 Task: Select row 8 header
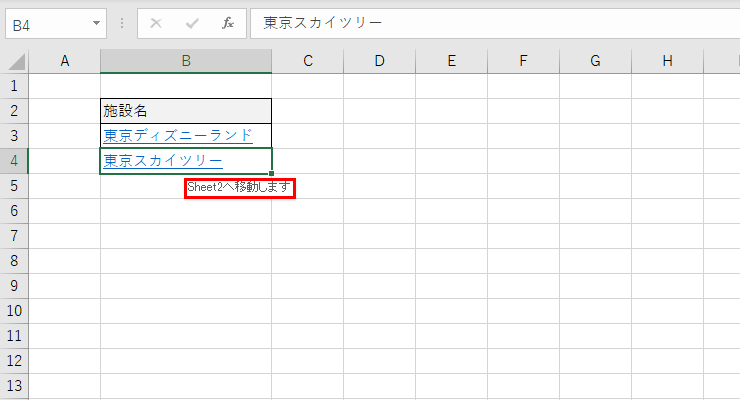click(x=14, y=261)
